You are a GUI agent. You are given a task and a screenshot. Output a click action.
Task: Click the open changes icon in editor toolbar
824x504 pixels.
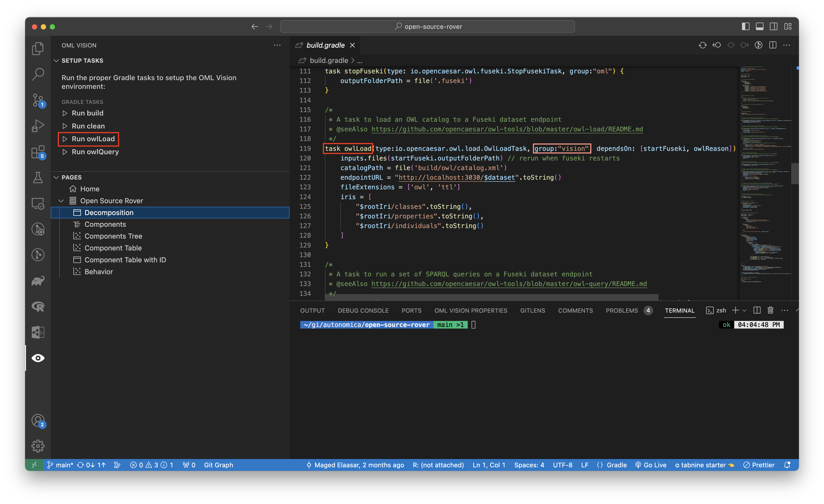[703, 45]
